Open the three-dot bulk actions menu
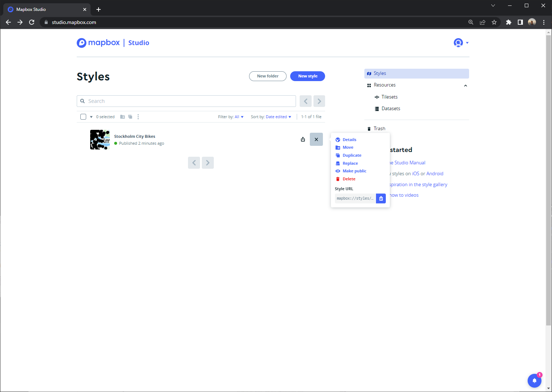This screenshot has width=552, height=392. (138, 117)
